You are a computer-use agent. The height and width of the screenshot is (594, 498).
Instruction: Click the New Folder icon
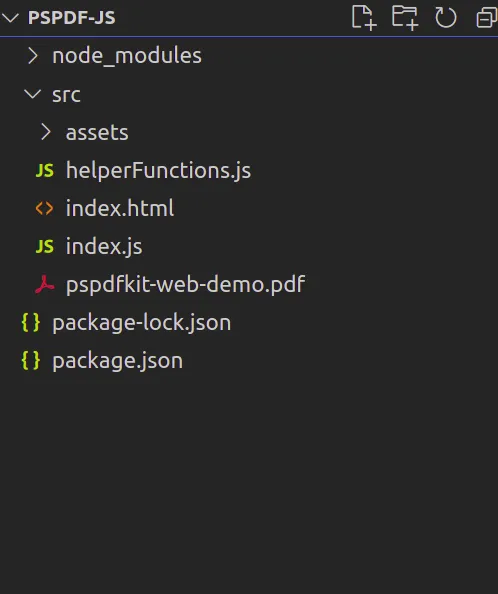coord(405,17)
